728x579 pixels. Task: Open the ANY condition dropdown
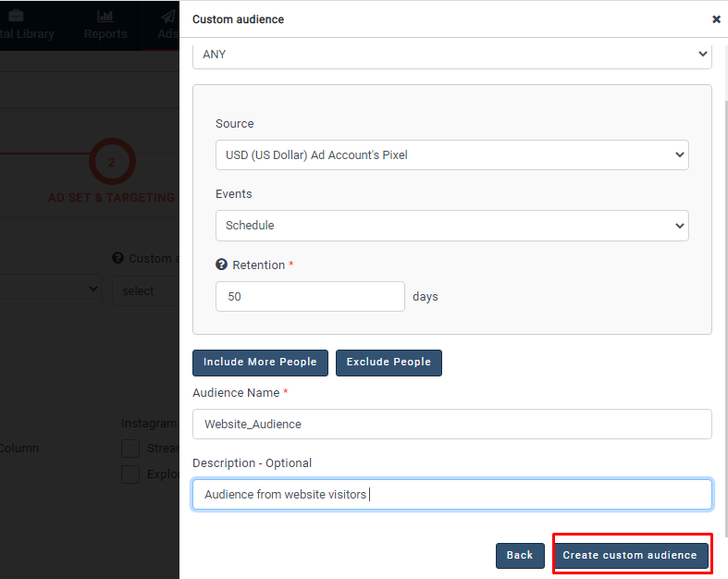pos(451,55)
